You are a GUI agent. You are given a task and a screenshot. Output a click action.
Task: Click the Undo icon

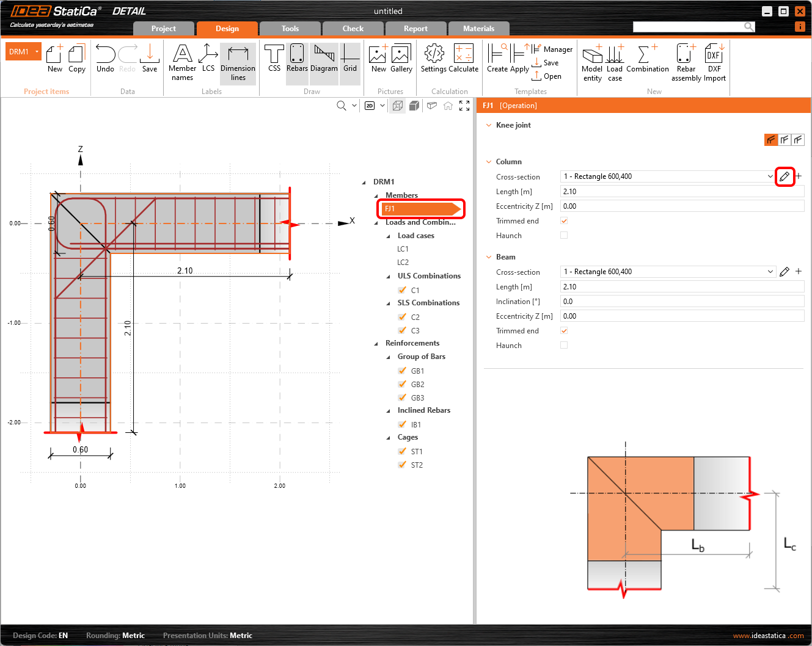click(104, 59)
